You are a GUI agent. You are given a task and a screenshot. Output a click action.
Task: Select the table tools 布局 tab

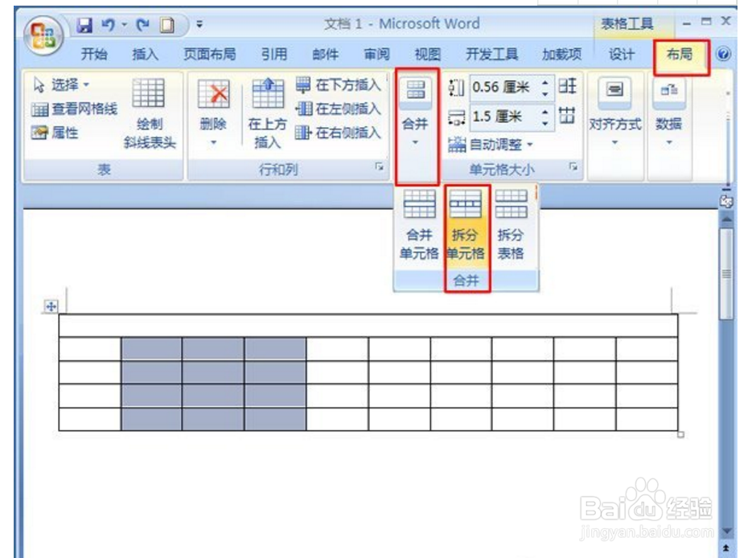[x=680, y=54]
